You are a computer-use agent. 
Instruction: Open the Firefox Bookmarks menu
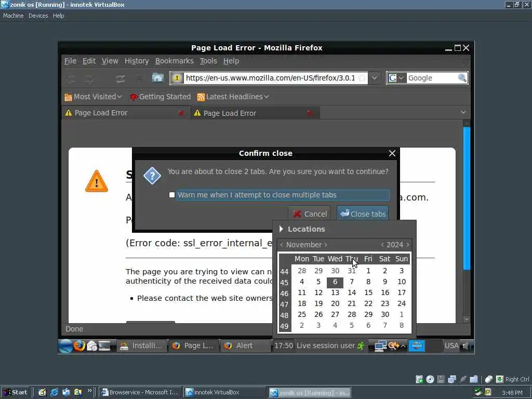tap(175, 61)
